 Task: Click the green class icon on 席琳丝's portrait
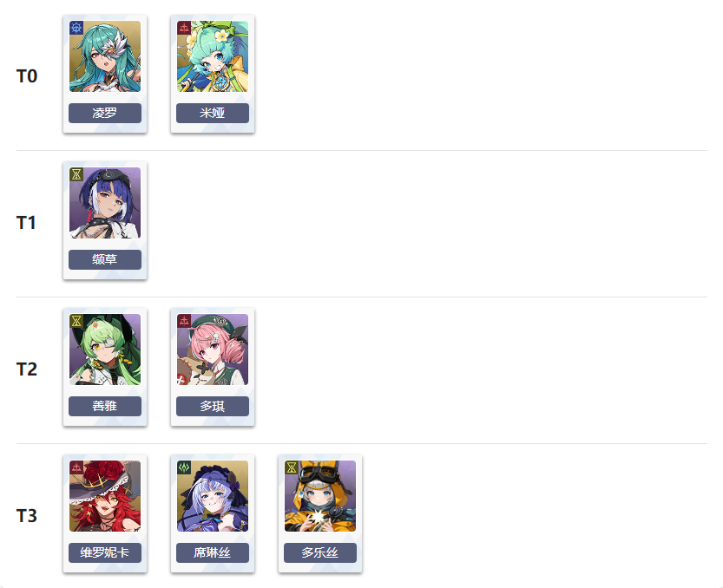(184, 467)
